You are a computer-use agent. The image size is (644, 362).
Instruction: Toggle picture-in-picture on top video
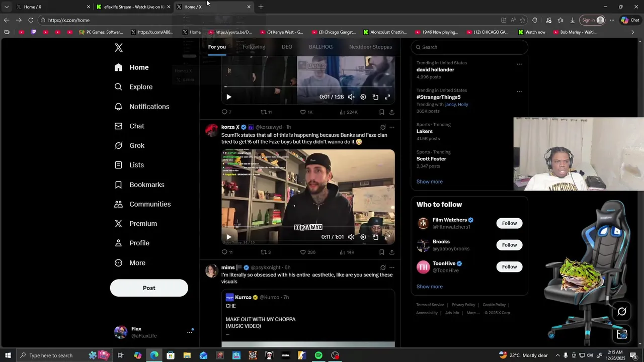click(375, 97)
